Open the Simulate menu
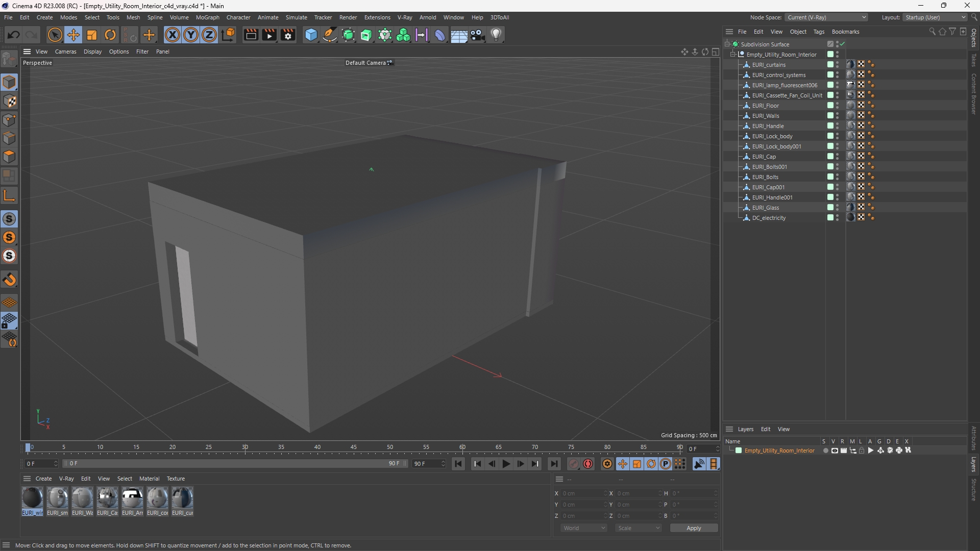This screenshot has height=551, width=980. click(296, 17)
